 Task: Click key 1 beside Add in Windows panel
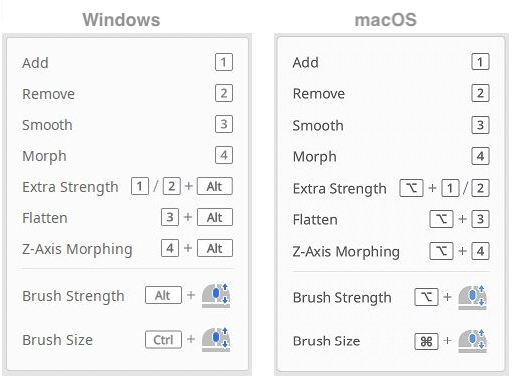[x=224, y=62]
